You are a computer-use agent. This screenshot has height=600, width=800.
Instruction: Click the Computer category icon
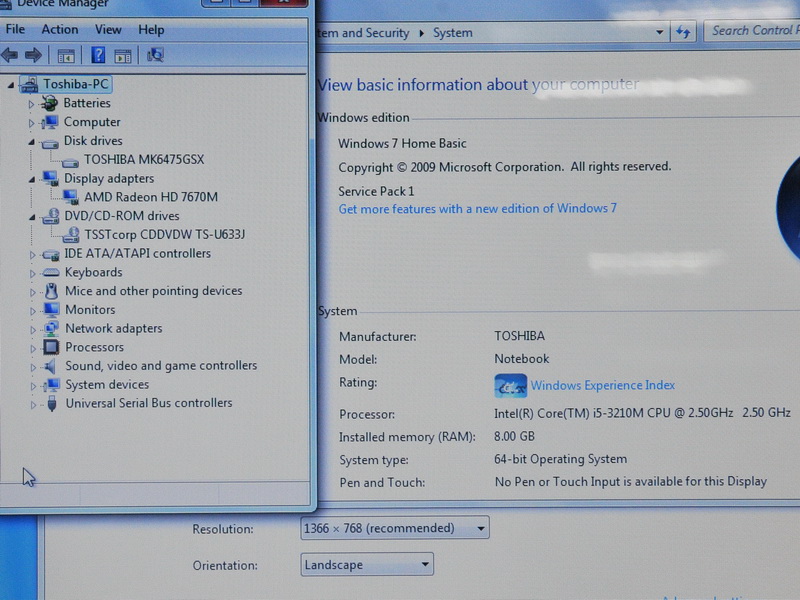pyautogui.click(x=50, y=122)
